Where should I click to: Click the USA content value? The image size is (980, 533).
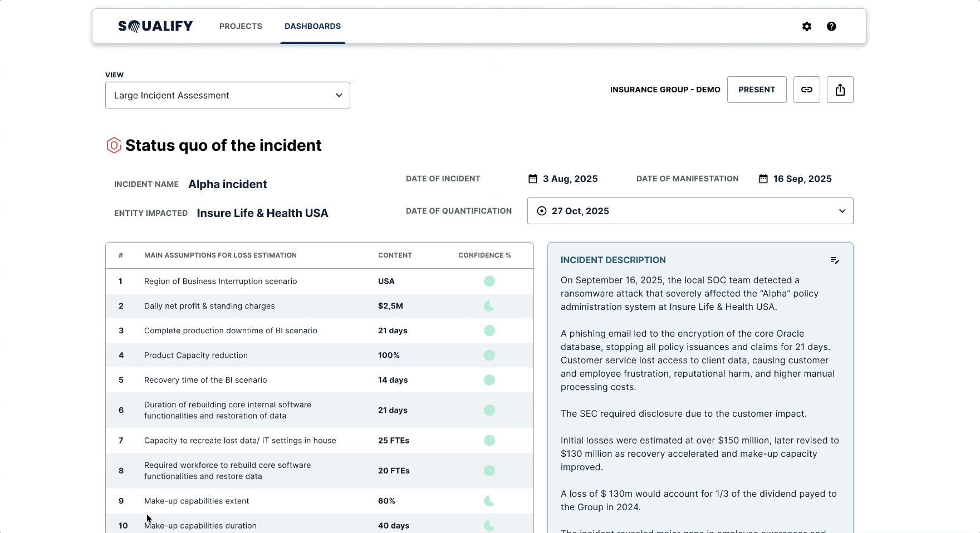386,281
